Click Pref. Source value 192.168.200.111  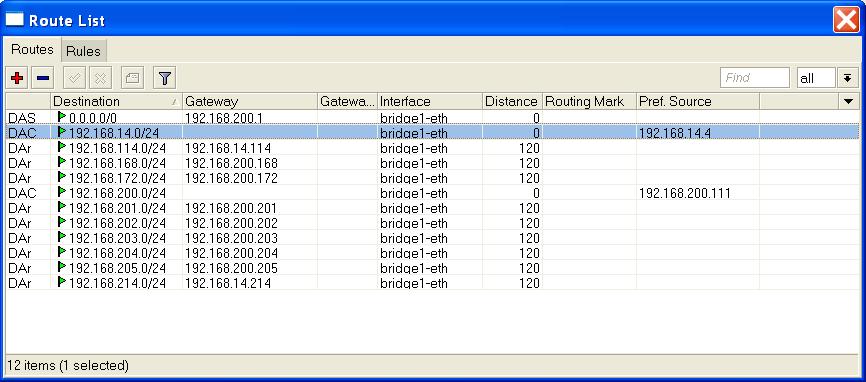[x=684, y=193]
